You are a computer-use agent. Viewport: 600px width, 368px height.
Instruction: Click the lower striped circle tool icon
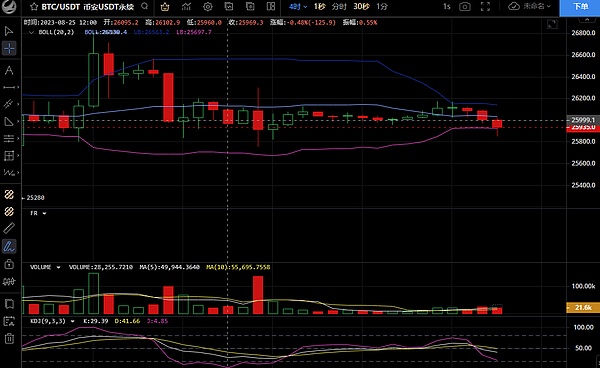(x=9, y=212)
